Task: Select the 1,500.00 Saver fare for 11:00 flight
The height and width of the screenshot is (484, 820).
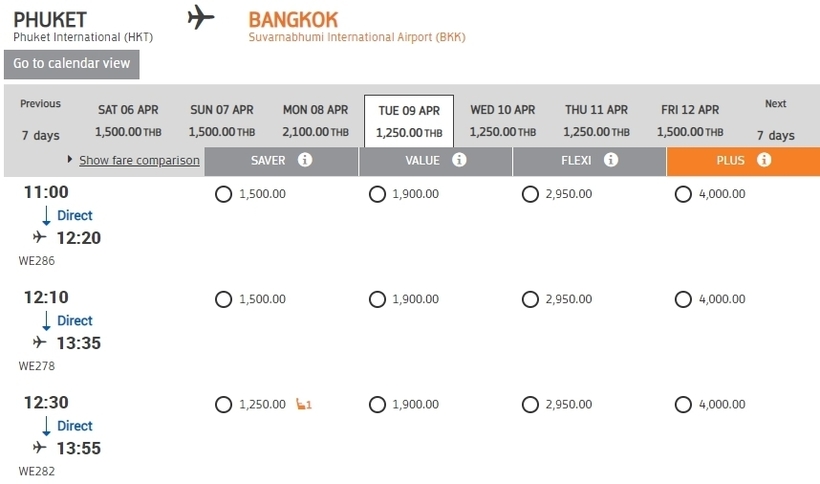Action: pyautogui.click(x=223, y=194)
